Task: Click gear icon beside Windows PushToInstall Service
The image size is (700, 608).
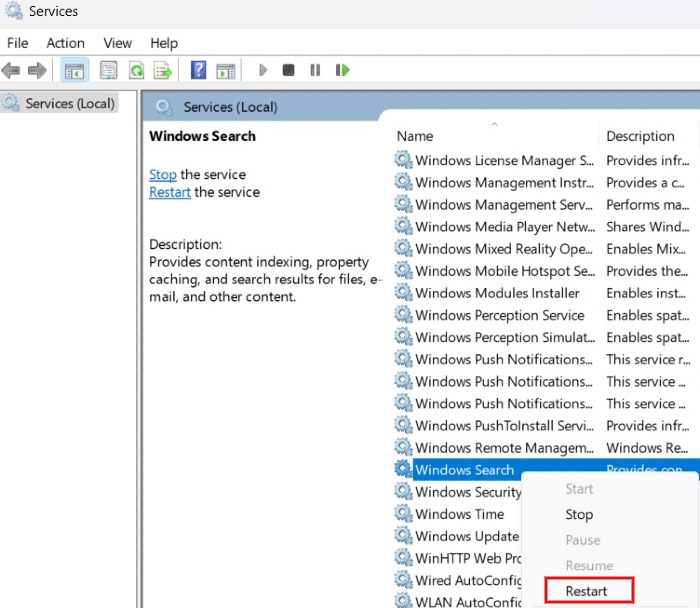Action: 403,425
